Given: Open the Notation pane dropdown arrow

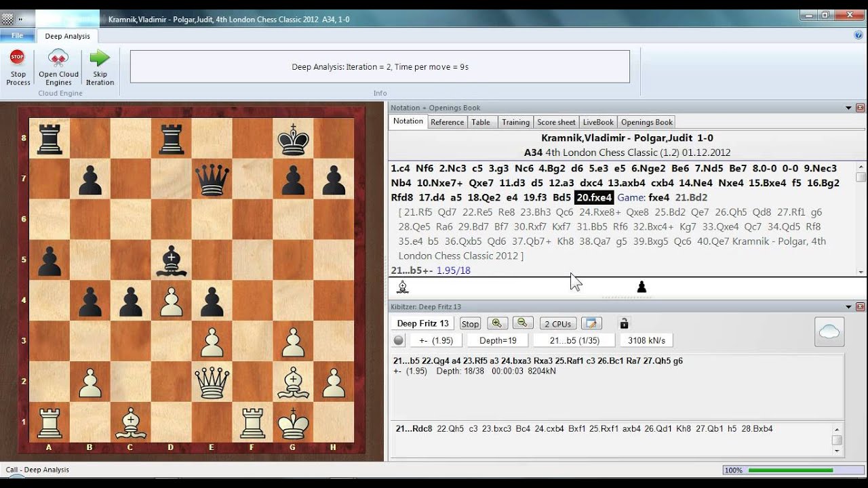Looking at the screenshot, I should pos(848,108).
